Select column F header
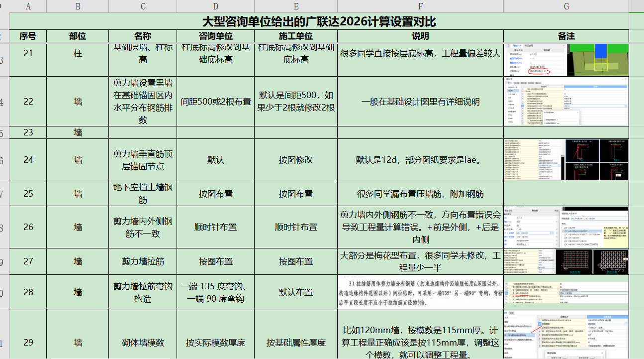The height and width of the screenshot is (359, 644). pyautogui.click(x=420, y=6)
